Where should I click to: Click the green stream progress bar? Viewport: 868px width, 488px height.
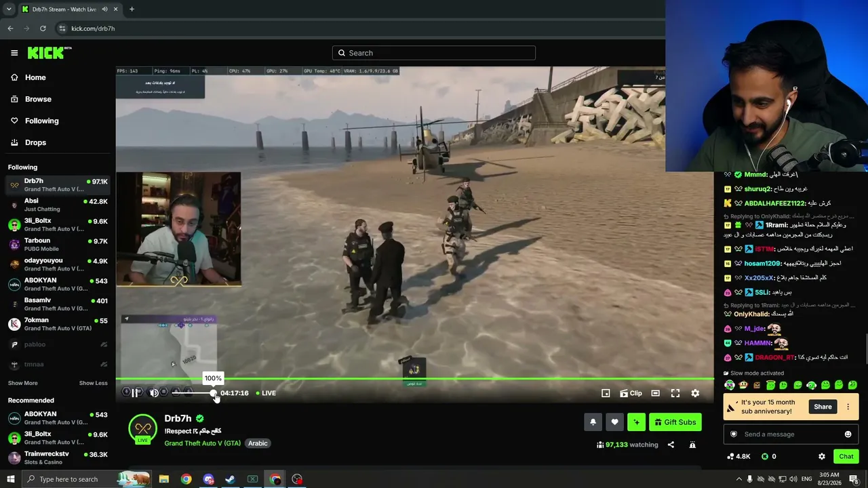415,379
